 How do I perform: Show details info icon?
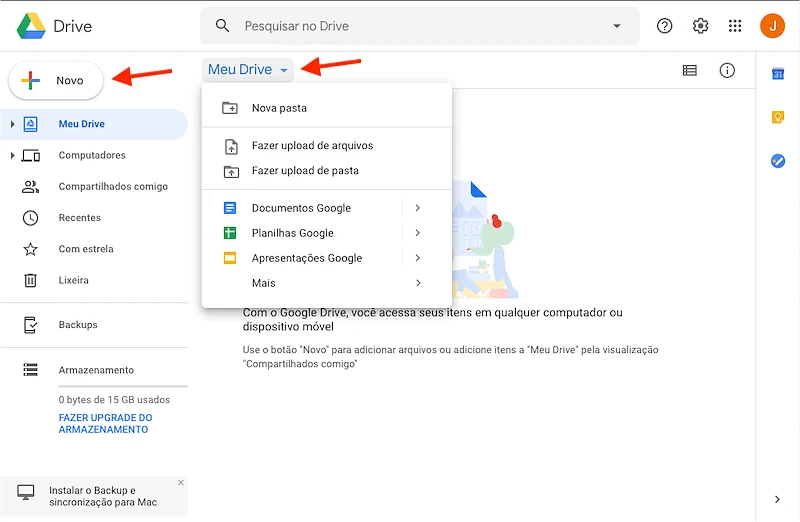click(x=727, y=70)
